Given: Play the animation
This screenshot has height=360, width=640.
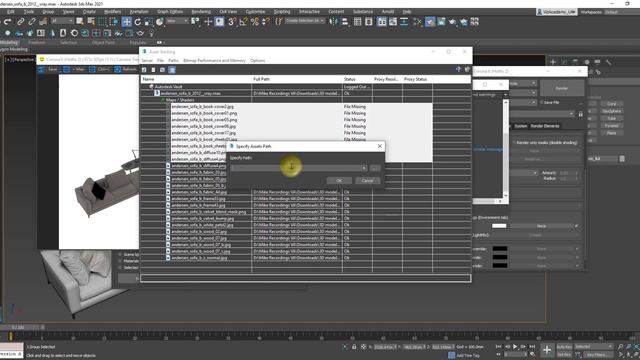Looking at the screenshot, I should tap(515, 347).
